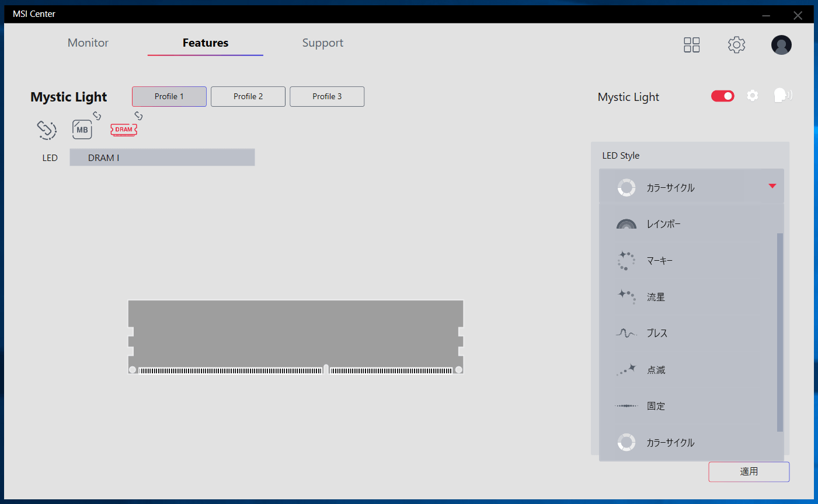The width and height of the screenshot is (818, 504).
Task: Click the rainbow arc icon
Action: pyautogui.click(x=626, y=224)
